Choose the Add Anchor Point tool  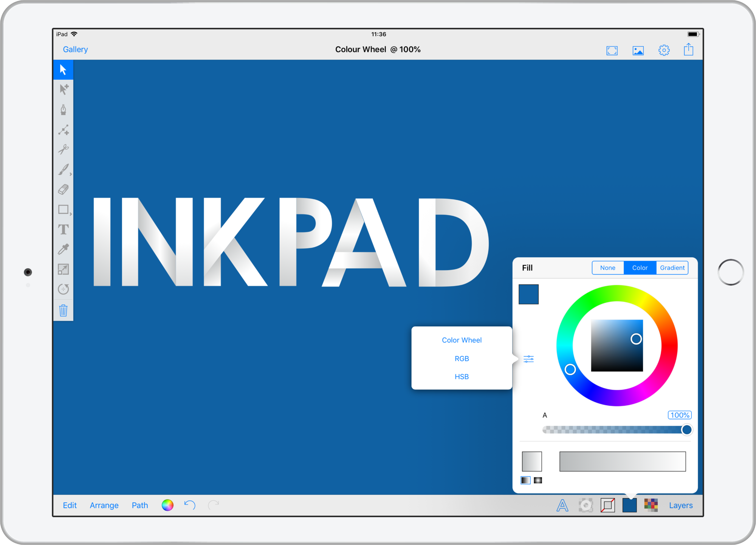[x=63, y=130]
